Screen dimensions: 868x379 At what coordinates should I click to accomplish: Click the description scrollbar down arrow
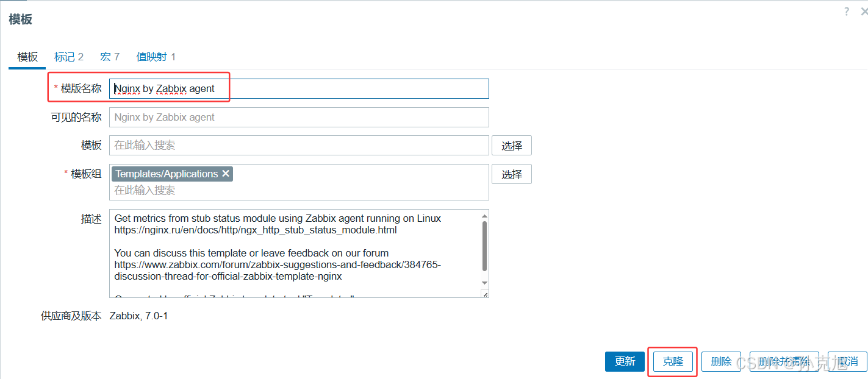coord(484,283)
